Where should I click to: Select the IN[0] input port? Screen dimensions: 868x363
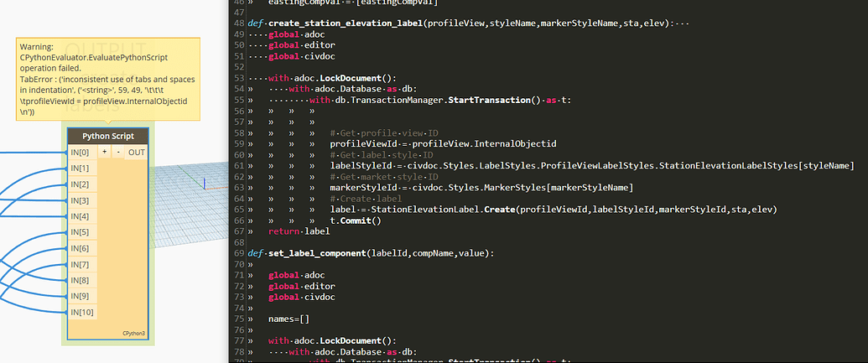[x=82, y=153]
